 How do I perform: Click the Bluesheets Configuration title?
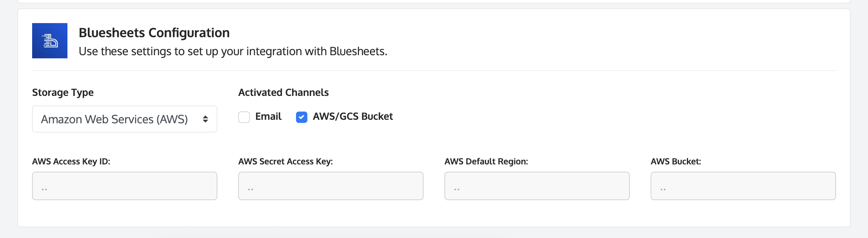pos(154,33)
